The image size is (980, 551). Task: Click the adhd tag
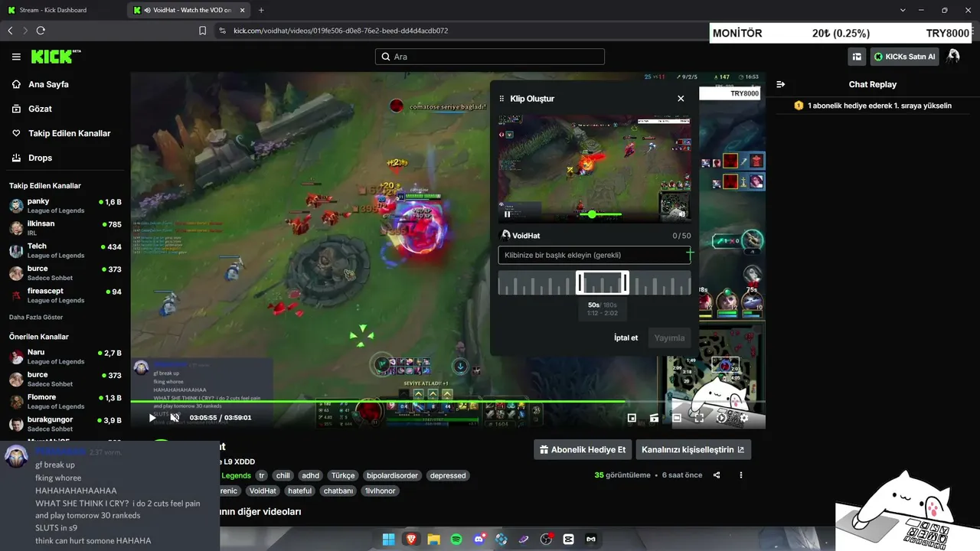310,475
